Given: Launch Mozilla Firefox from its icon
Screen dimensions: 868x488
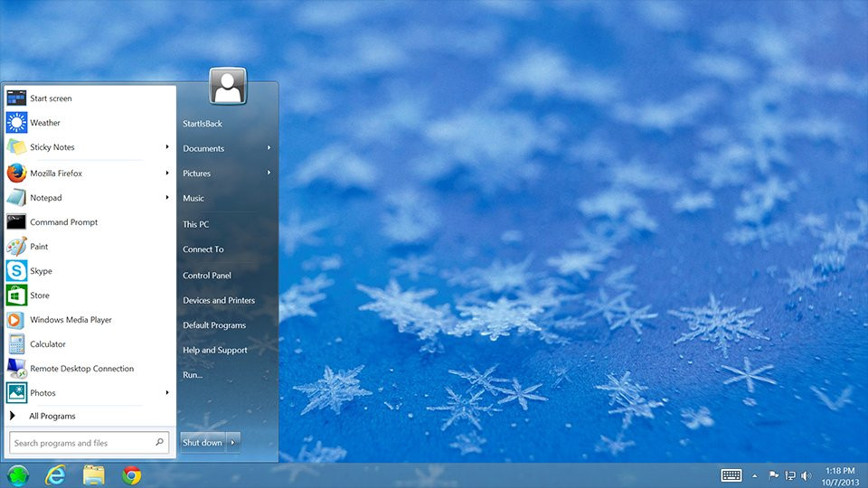Looking at the screenshot, I should (x=16, y=173).
